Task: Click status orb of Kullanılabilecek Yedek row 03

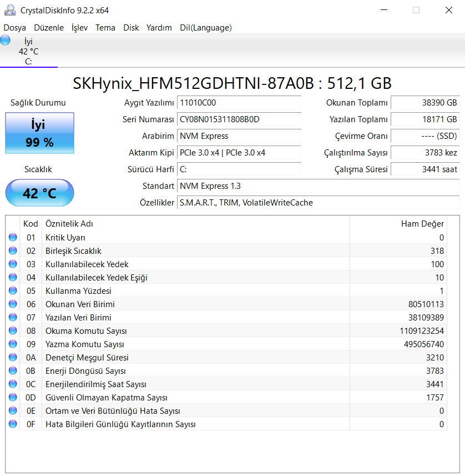Action: point(13,264)
